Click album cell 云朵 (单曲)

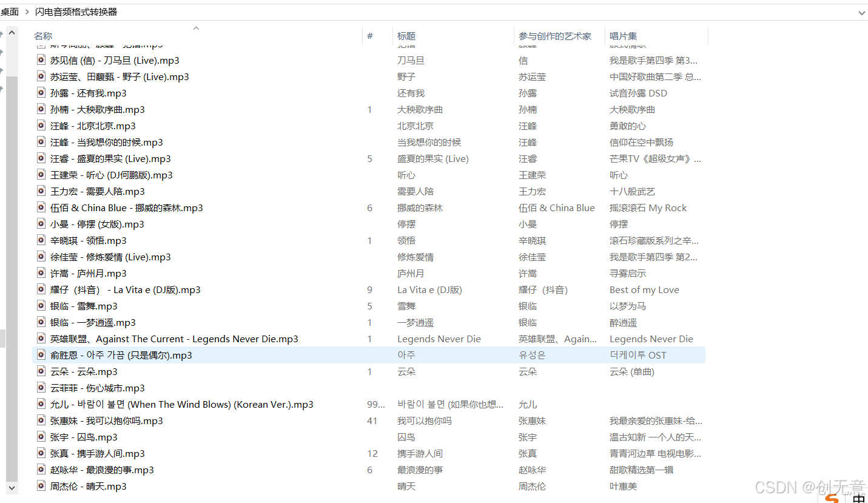point(632,371)
